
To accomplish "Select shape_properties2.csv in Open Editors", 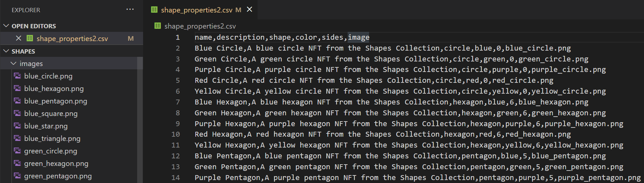I will 72,39.
